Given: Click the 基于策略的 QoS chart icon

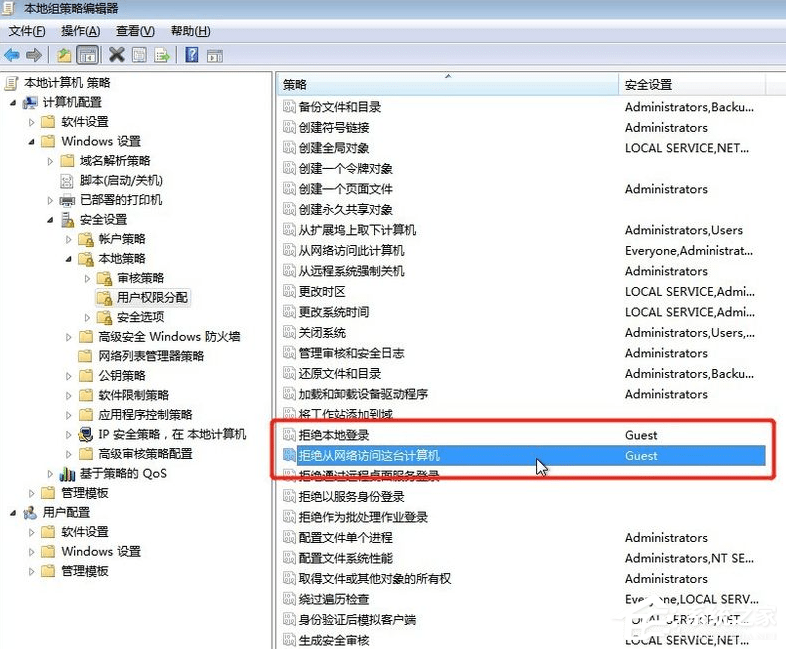Looking at the screenshot, I should click(x=67, y=474).
